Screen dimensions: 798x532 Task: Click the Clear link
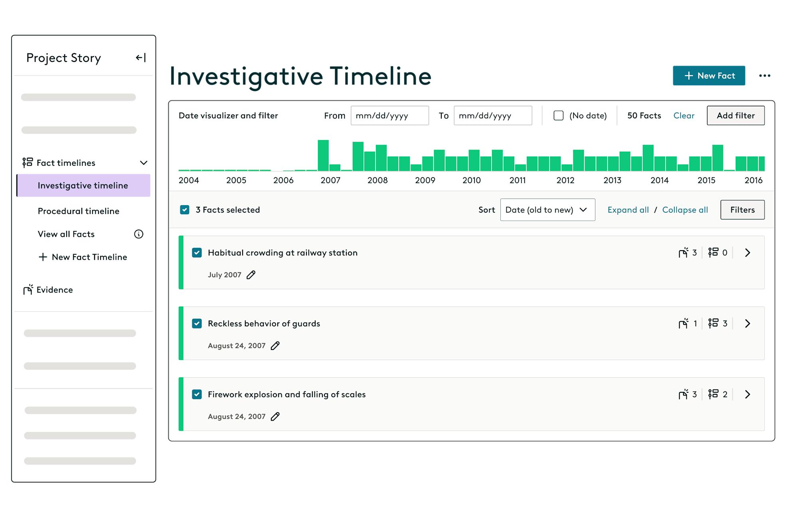pyautogui.click(x=684, y=116)
